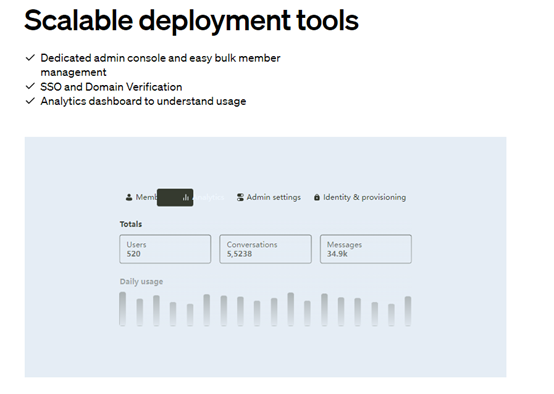Click the Members person icon
The height and width of the screenshot is (394, 554).
pyautogui.click(x=129, y=197)
